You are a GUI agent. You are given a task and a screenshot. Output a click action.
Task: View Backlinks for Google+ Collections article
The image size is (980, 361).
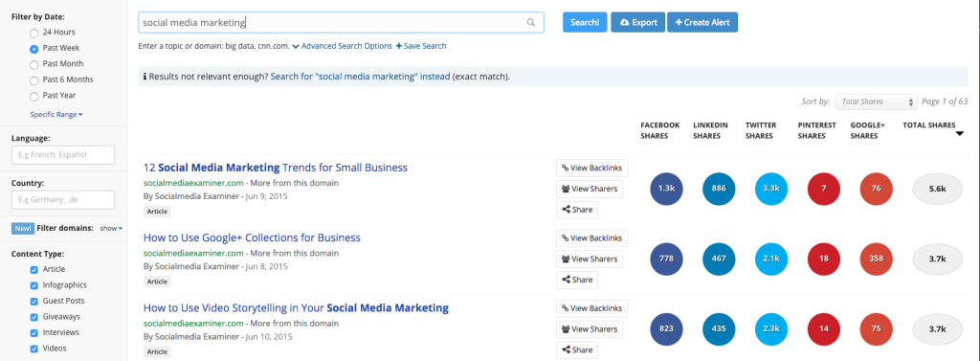591,237
